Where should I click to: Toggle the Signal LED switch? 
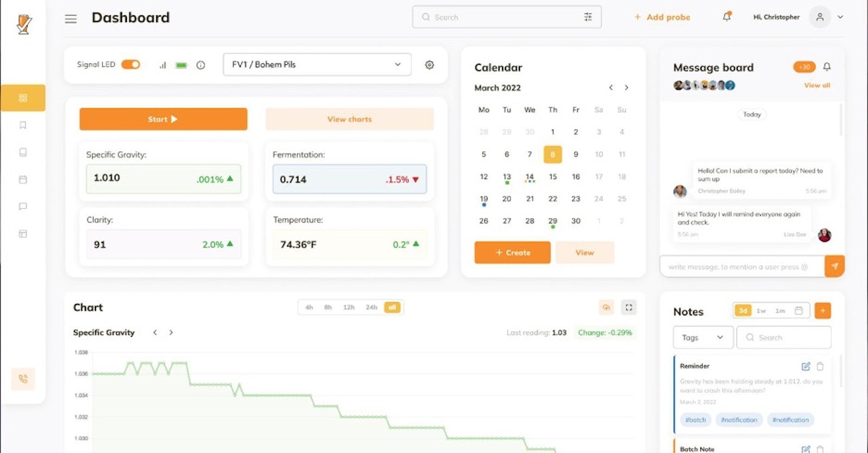pyautogui.click(x=130, y=65)
